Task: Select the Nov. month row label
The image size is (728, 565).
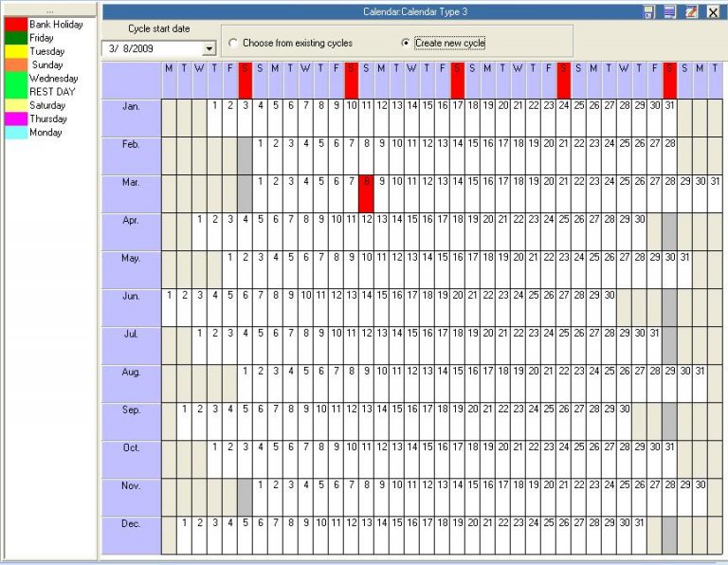Action: [x=132, y=498]
